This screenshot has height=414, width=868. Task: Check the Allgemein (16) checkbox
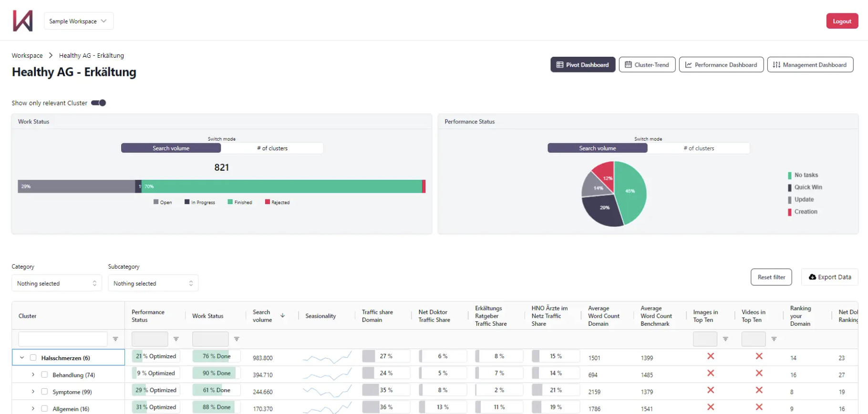(44, 409)
